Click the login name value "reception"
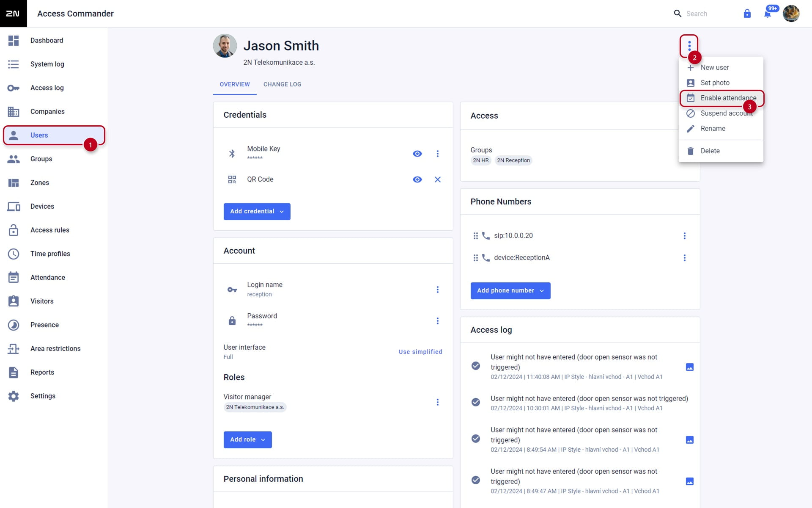The height and width of the screenshot is (508, 812). coord(260,295)
